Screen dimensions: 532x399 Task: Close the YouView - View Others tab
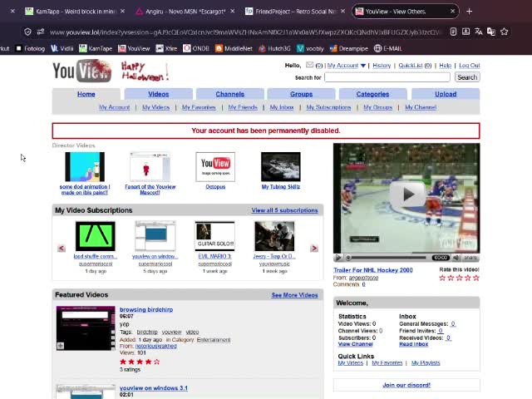tap(452, 11)
